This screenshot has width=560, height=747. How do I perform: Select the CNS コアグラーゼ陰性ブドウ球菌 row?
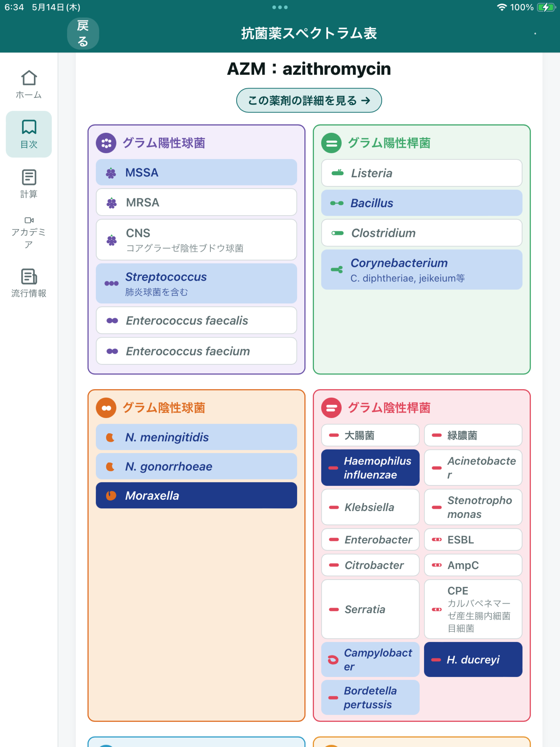tap(196, 240)
